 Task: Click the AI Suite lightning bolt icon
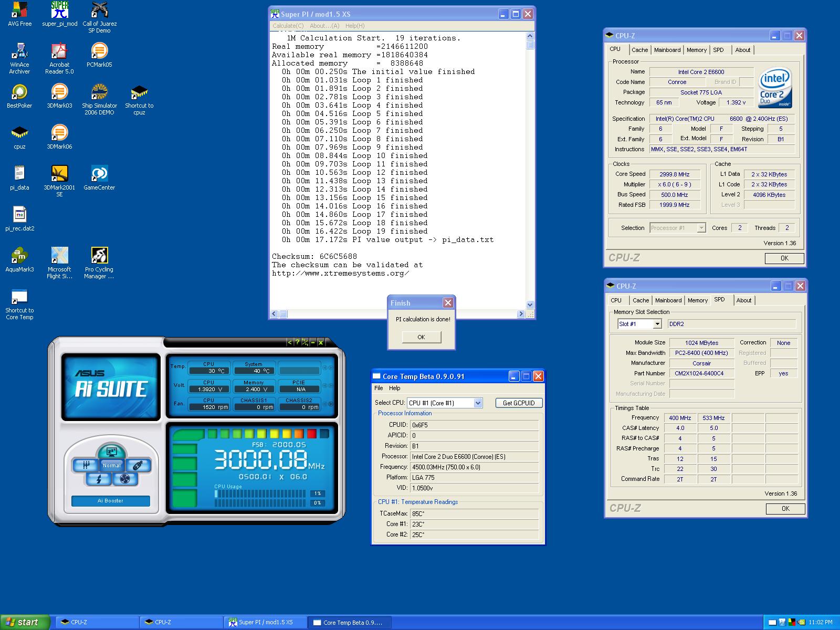coord(99,479)
